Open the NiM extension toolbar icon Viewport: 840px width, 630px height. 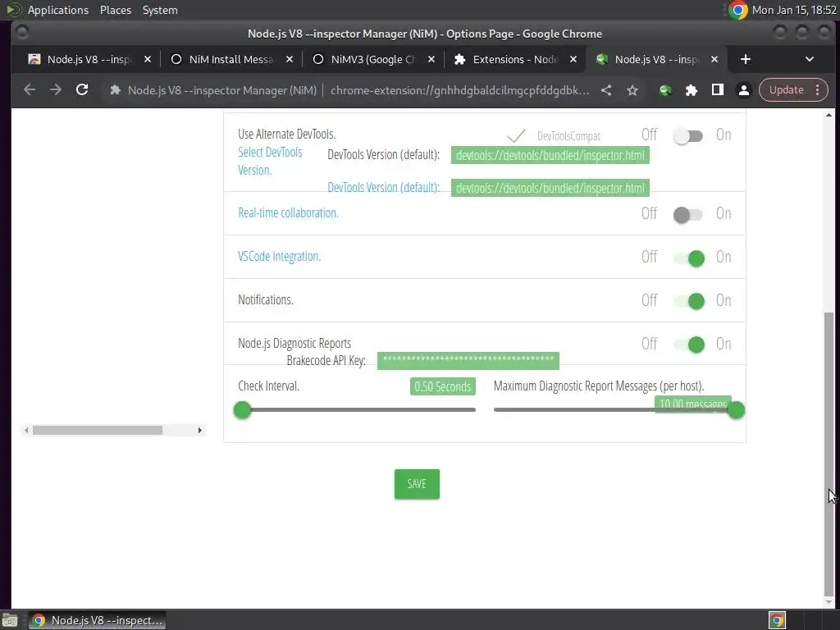(665, 90)
